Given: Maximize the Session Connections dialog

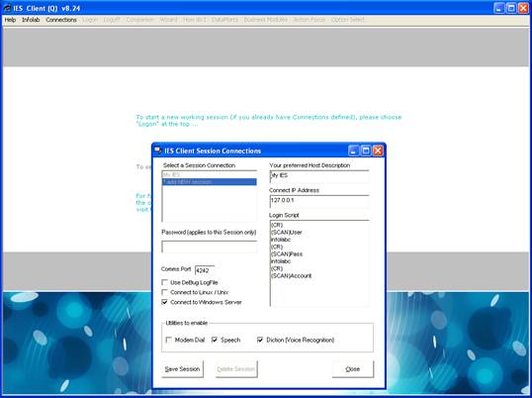Looking at the screenshot, I should [366, 150].
